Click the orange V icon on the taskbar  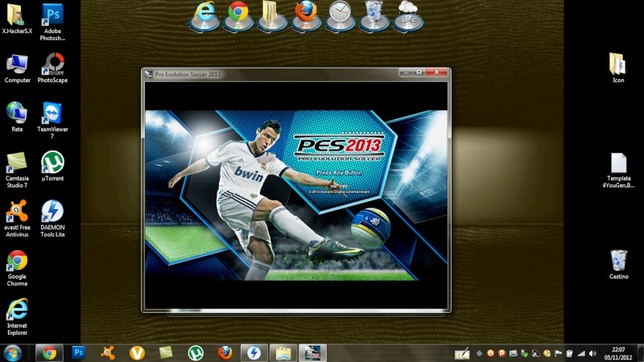137,353
